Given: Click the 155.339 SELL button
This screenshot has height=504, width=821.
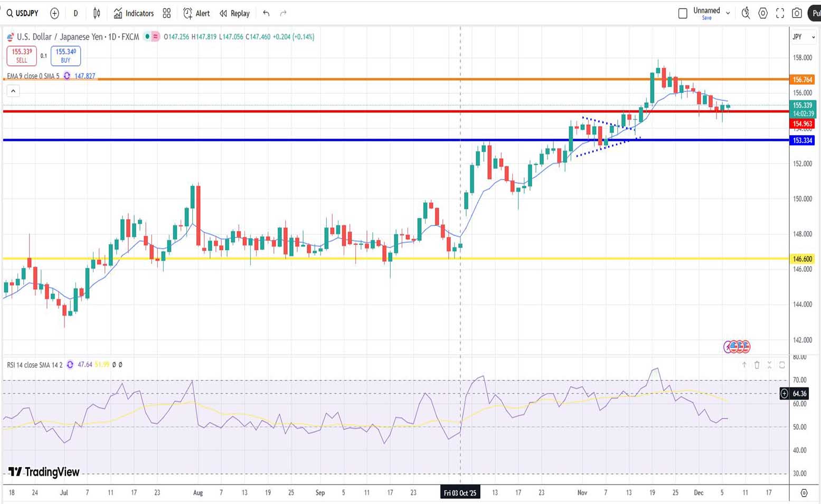Looking at the screenshot, I should tap(22, 55).
